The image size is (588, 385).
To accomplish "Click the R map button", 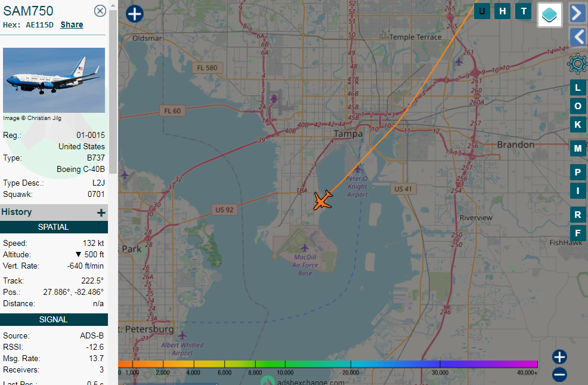I will (x=578, y=215).
